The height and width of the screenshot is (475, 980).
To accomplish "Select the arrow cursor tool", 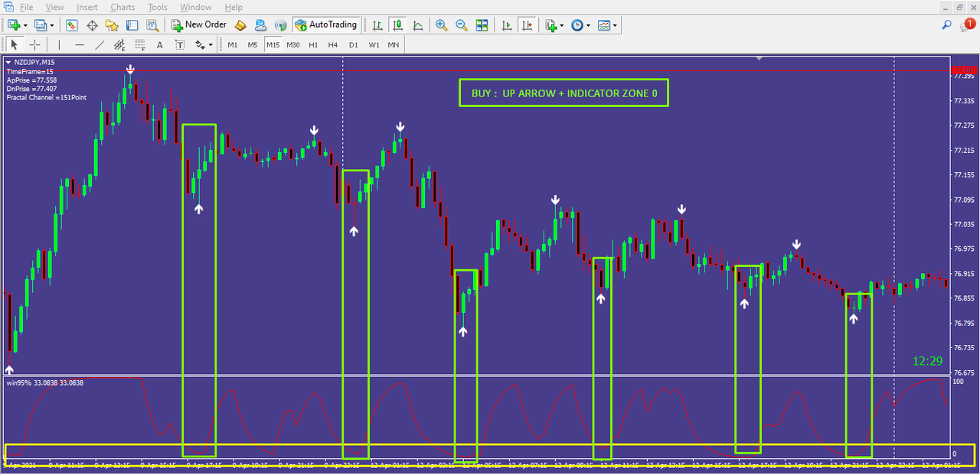I will [14, 44].
